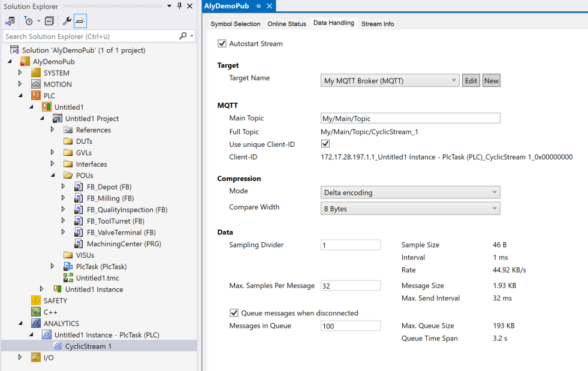588x371 pixels.
Task: Click the New target button
Action: coord(491,81)
